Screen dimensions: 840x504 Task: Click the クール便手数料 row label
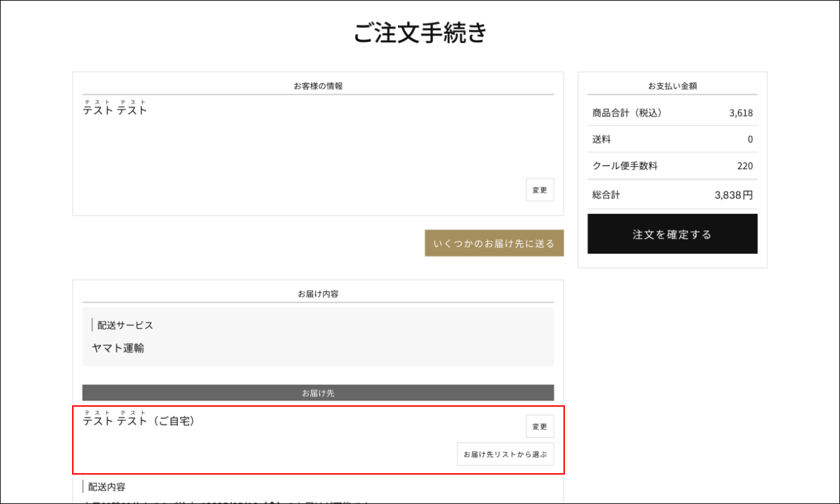coord(625,166)
